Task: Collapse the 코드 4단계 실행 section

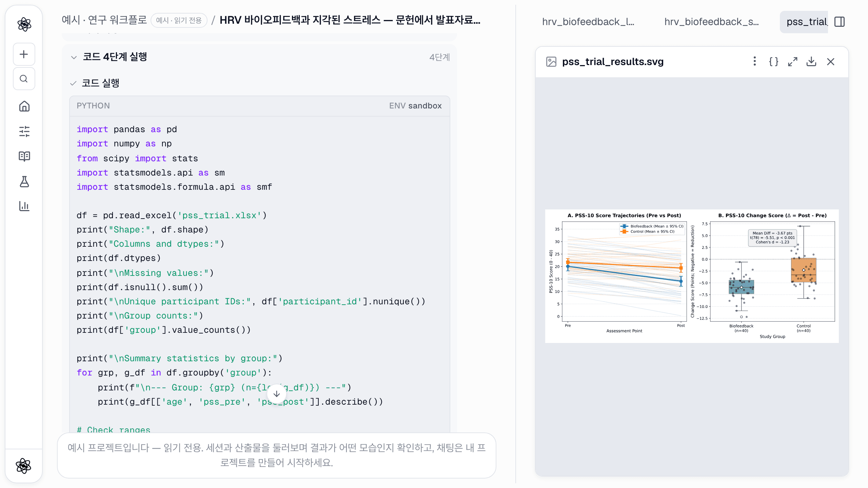Action: 74,57
